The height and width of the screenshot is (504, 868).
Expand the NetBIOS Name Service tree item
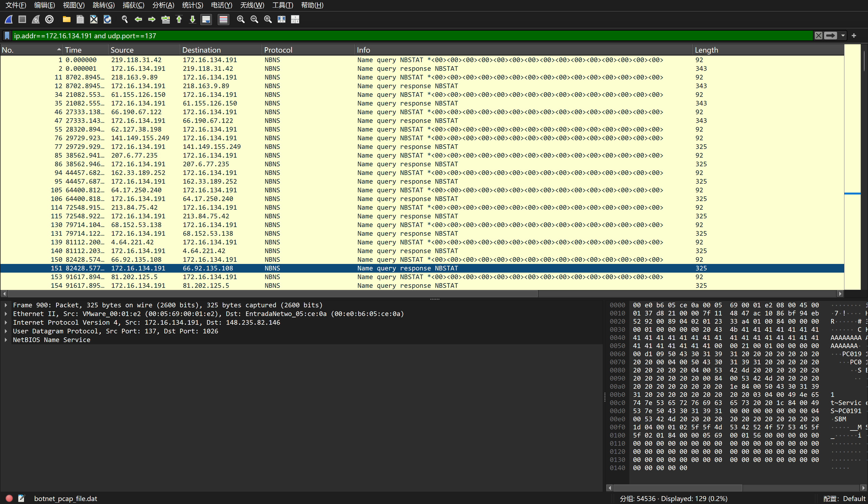(6, 340)
